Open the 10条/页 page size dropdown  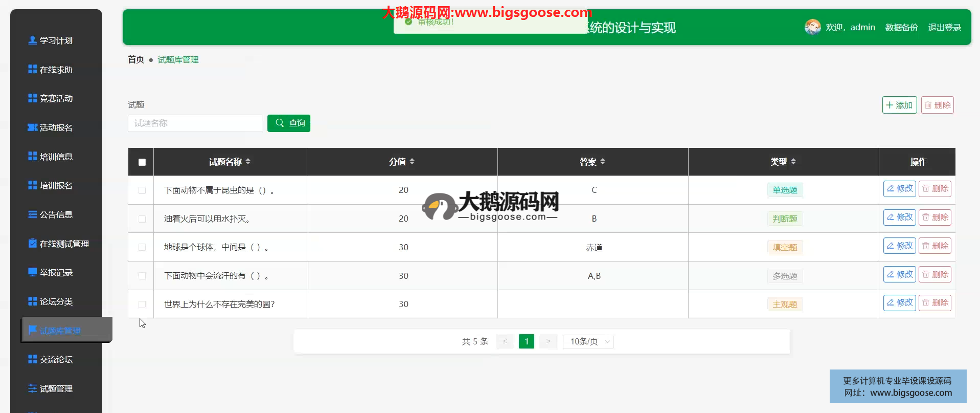pos(588,341)
